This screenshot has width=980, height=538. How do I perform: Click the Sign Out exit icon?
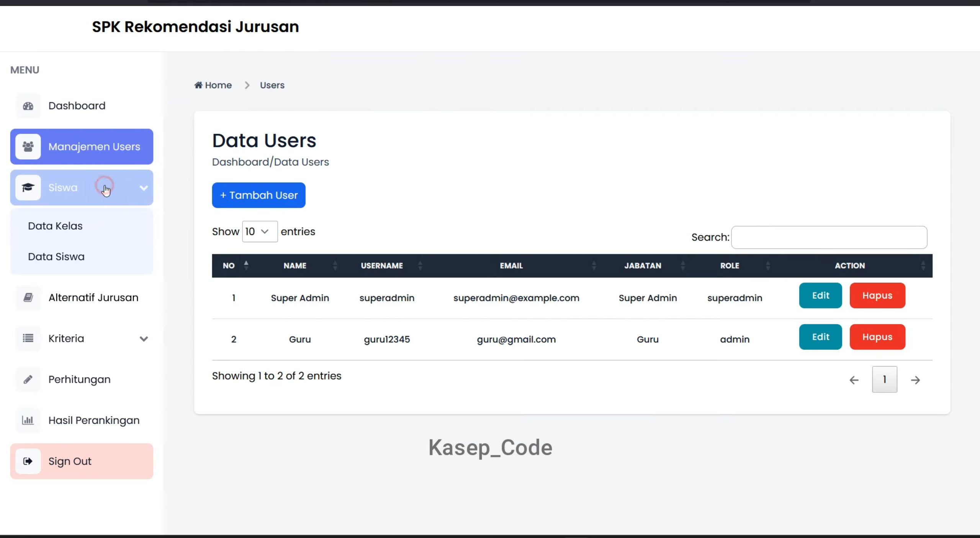point(28,461)
